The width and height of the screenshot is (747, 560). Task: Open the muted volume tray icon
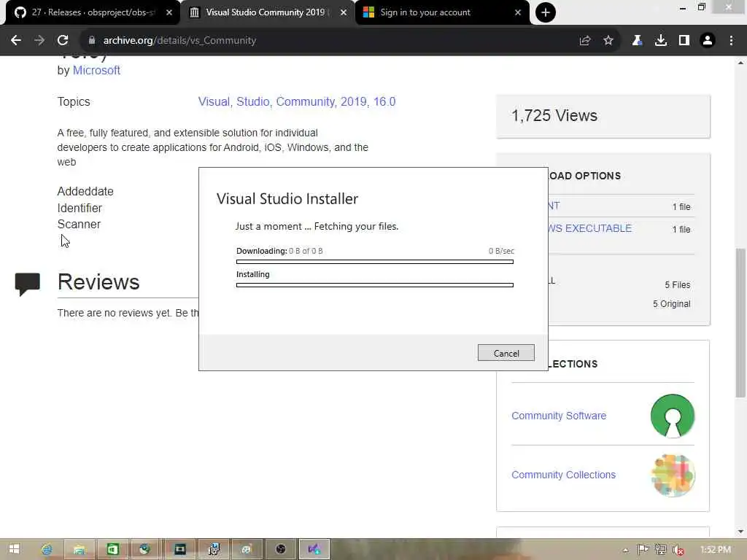pyautogui.click(x=678, y=550)
